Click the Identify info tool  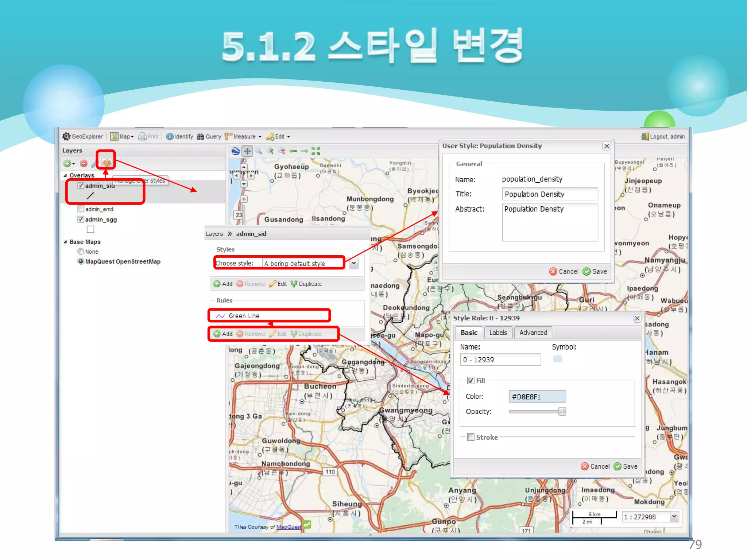[x=179, y=136]
